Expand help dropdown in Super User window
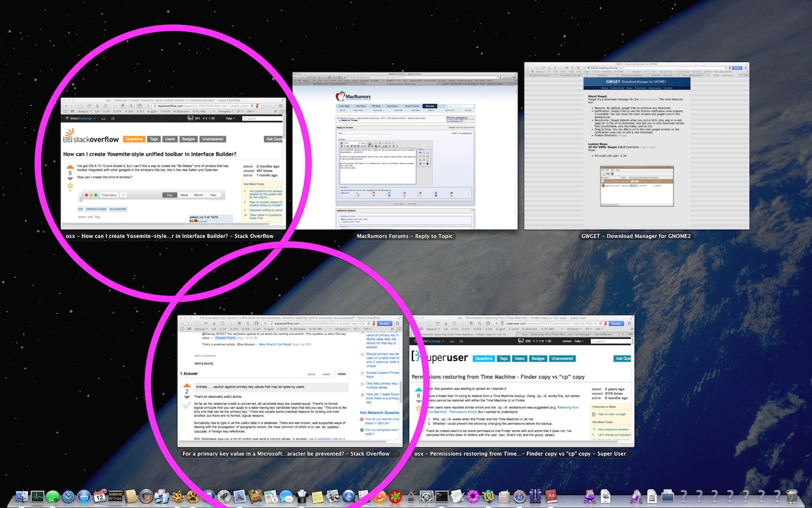 pyautogui.click(x=578, y=341)
